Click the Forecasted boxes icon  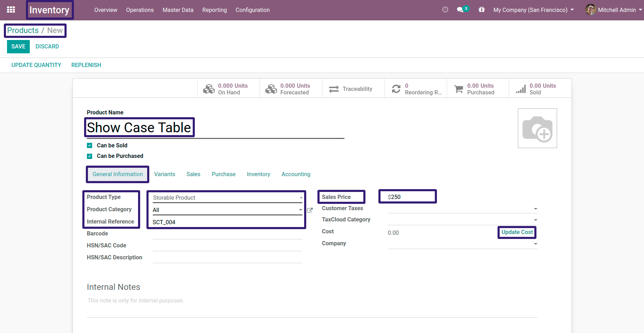coord(271,89)
